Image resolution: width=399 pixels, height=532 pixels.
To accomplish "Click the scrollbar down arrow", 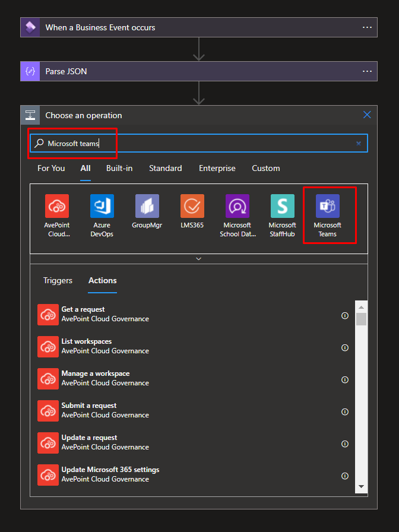I will [362, 486].
